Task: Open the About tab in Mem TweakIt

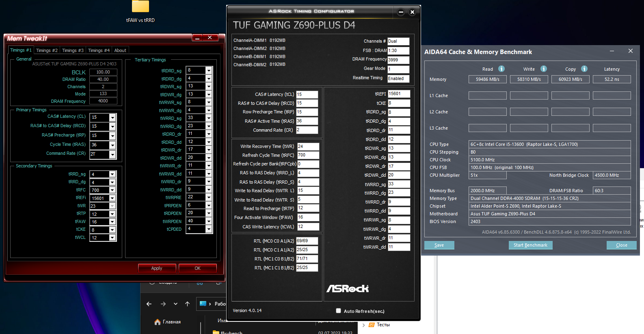Action: tap(120, 50)
